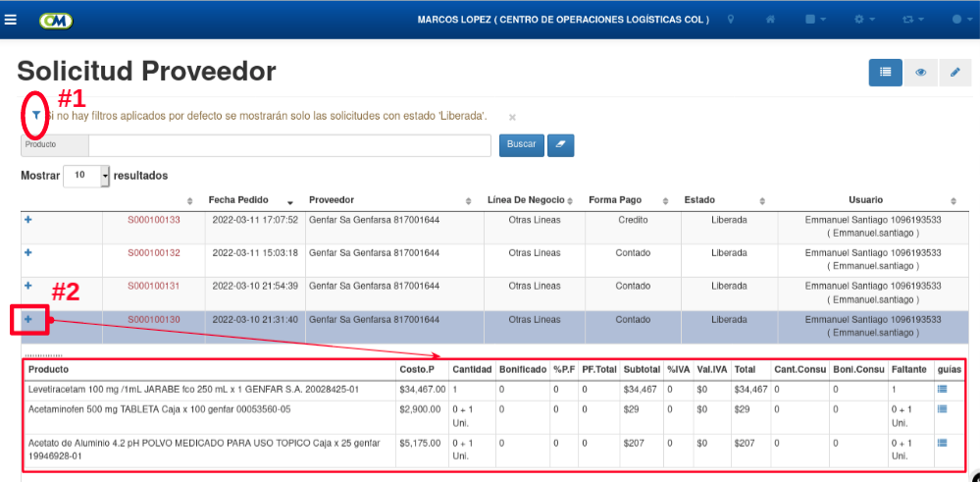Dismiss the filter notice with the x
980x482 pixels.
[512, 117]
